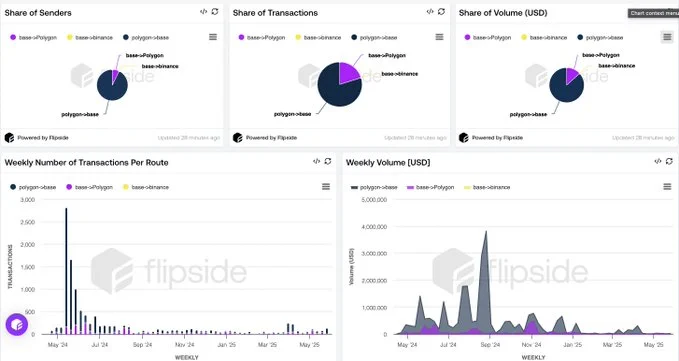Click the 3,000 axis label in Weekly Transactions
679x361 pixels.
pos(28,200)
